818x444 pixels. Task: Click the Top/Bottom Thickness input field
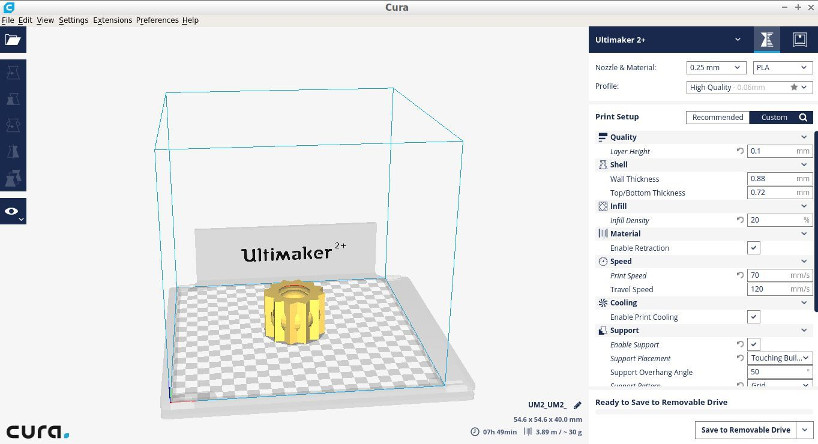pyautogui.click(x=779, y=193)
